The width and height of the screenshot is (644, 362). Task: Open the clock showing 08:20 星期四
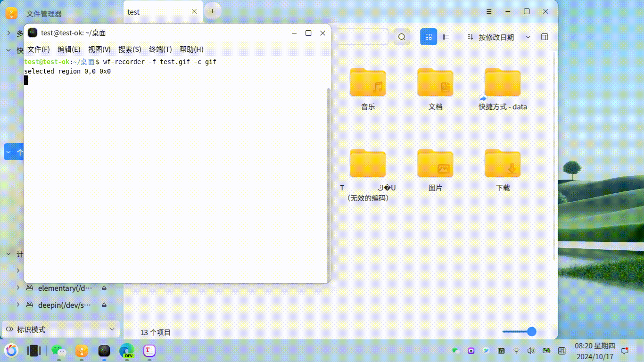click(594, 351)
